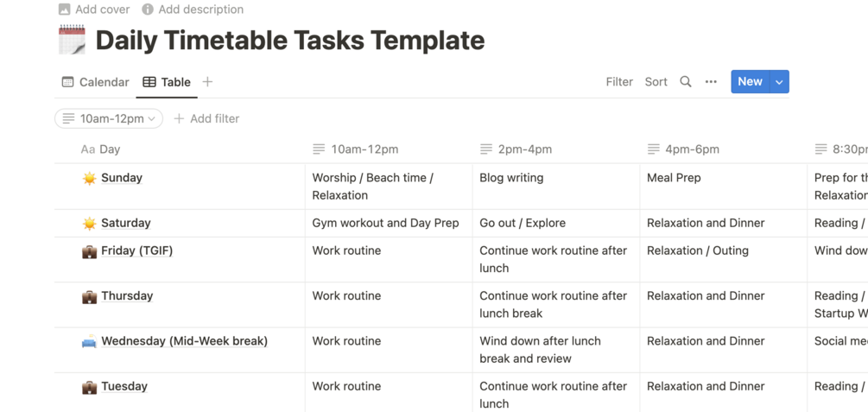Click the bed icon on Wednesday row

pos(89,341)
